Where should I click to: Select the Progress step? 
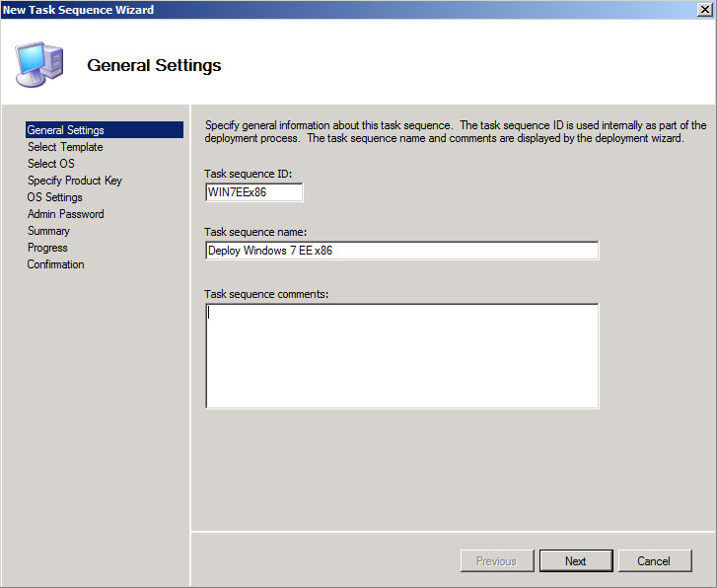tap(47, 248)
